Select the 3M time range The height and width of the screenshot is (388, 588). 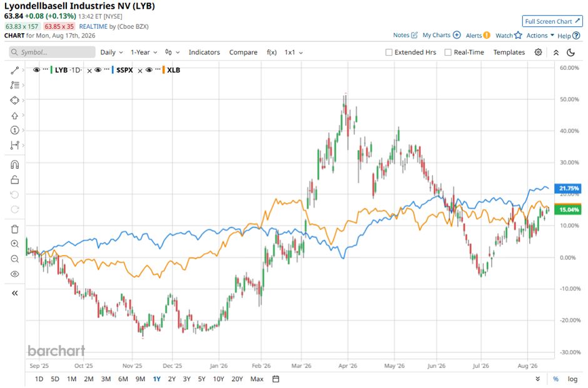pos(106,379)
